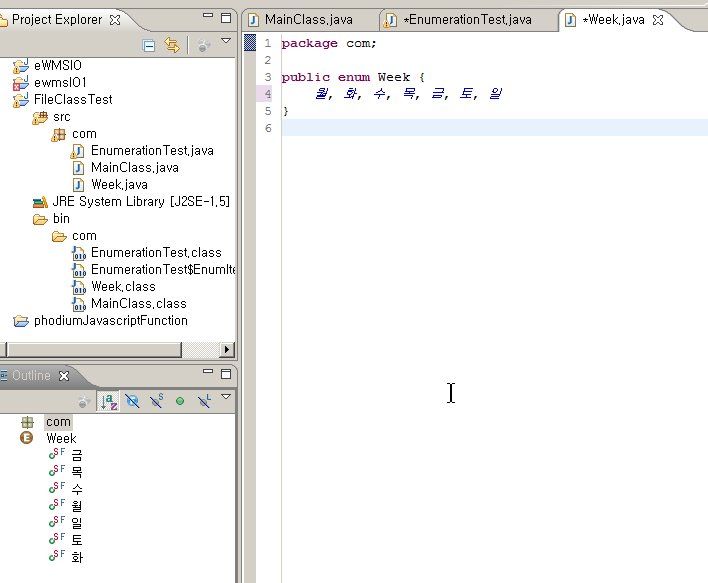
Task: Maximize the Outline panel
Action: click(x=226, y=374)
